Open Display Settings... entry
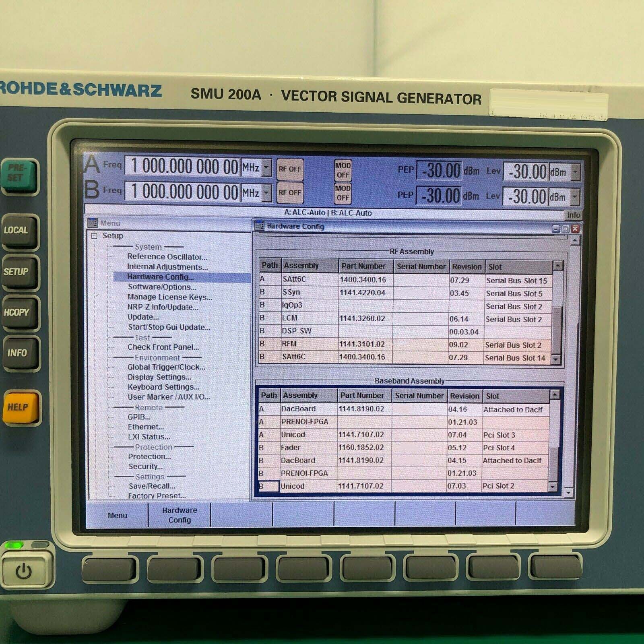This screenshot has width=644, height=644. tap(159, 377)
